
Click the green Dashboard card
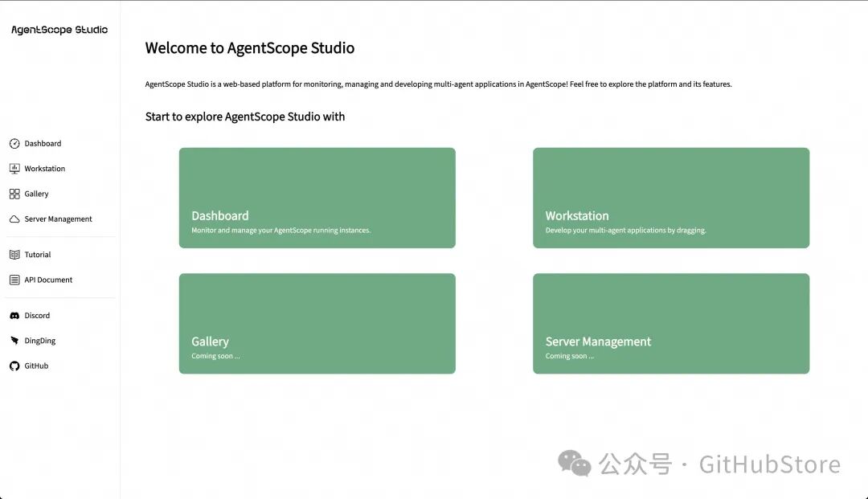pos(317,198)
